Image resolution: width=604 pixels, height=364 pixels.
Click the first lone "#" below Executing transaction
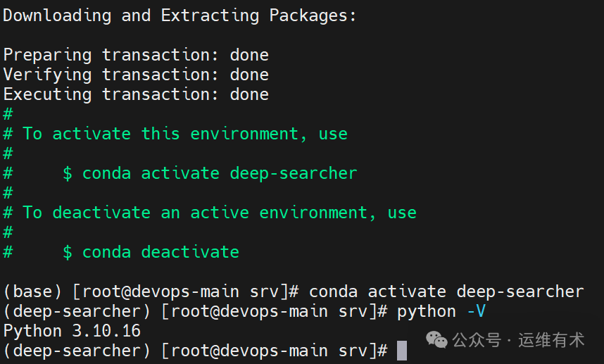click(8, 114)
